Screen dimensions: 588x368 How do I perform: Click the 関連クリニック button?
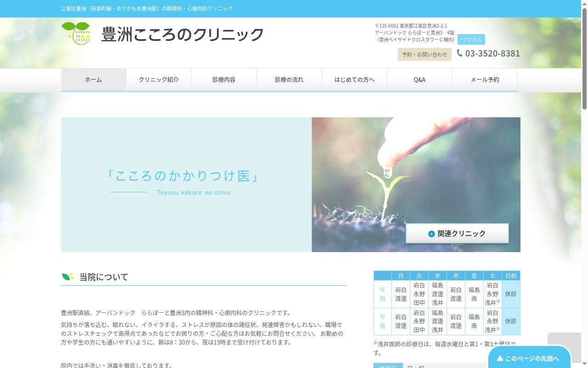click(x=457, y=233)
